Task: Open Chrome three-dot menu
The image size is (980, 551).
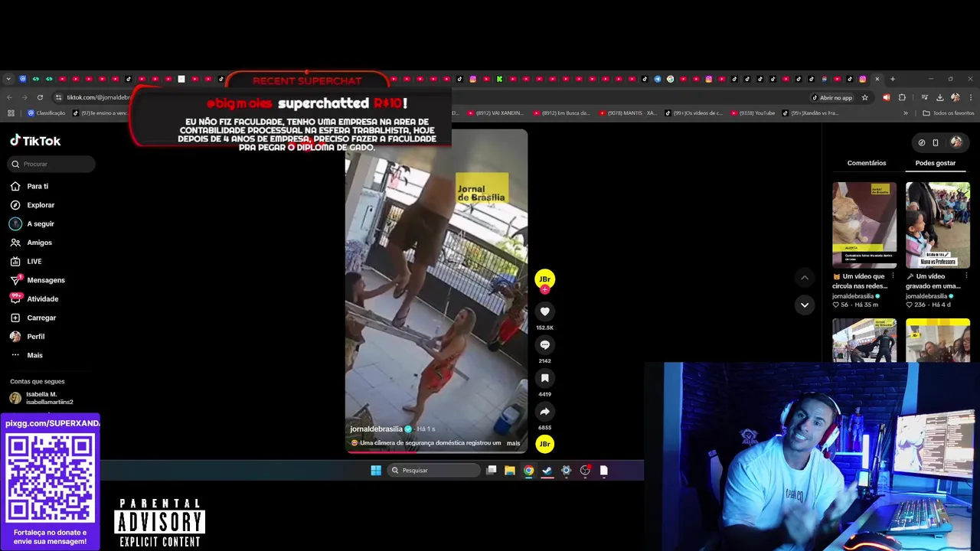Action: pos(971,97)
